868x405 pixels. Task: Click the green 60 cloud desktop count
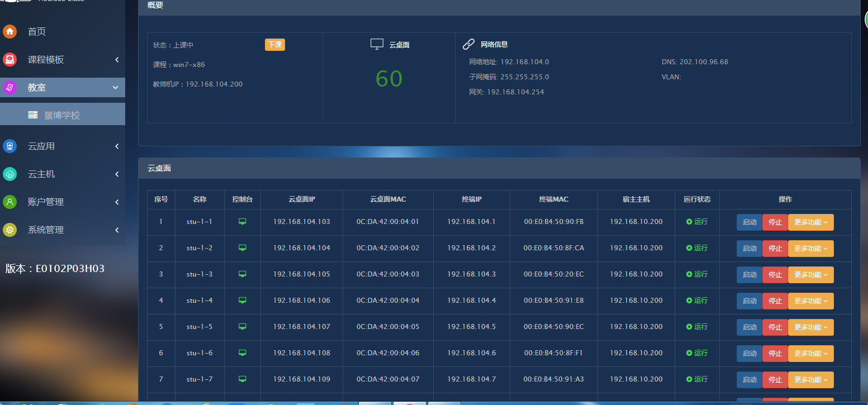[389, 79]
